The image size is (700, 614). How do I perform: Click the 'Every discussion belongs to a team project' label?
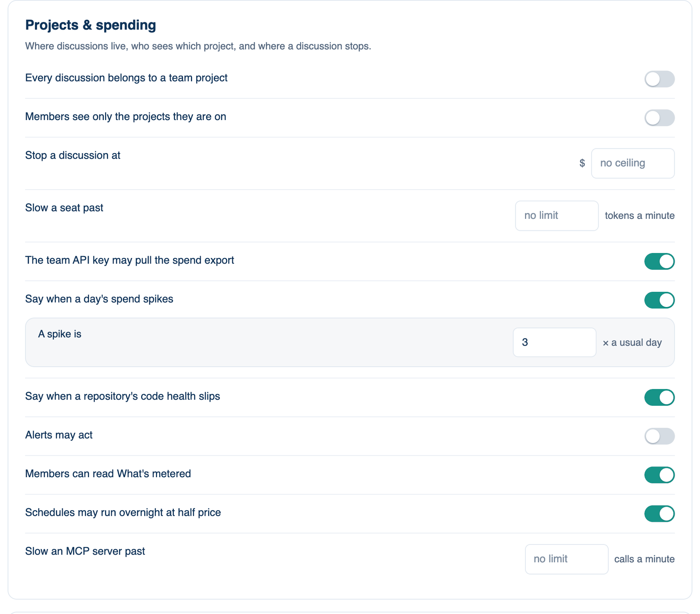point(126,78)
